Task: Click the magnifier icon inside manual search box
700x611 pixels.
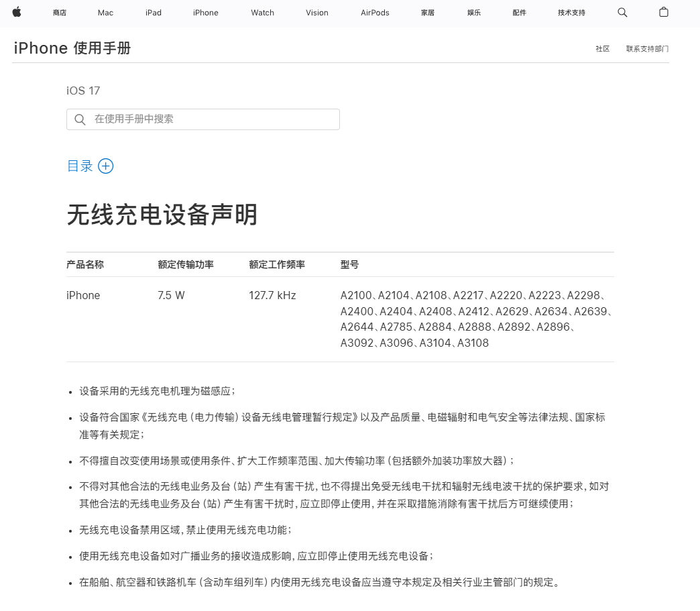Action: coord(80,119)
